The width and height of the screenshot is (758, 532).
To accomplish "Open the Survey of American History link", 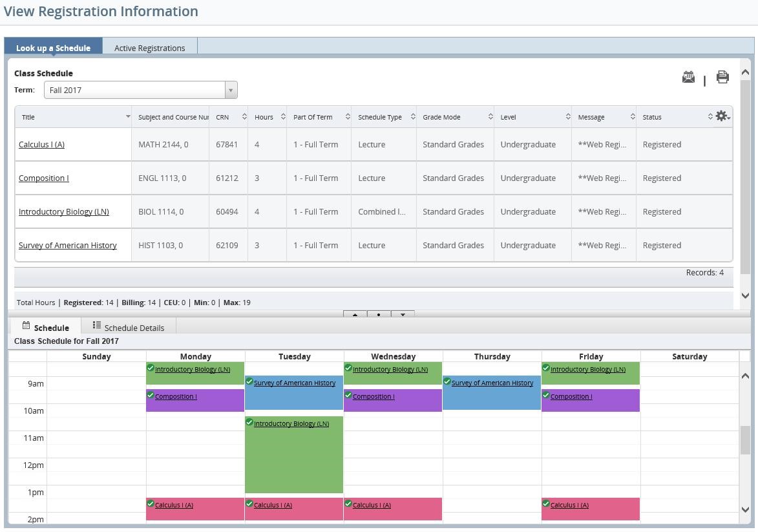I will point(68,245).
